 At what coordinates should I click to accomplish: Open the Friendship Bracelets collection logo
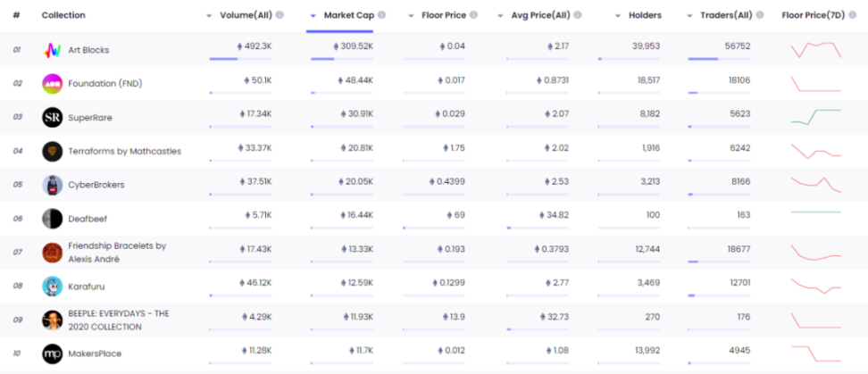[x=52, y=253]
